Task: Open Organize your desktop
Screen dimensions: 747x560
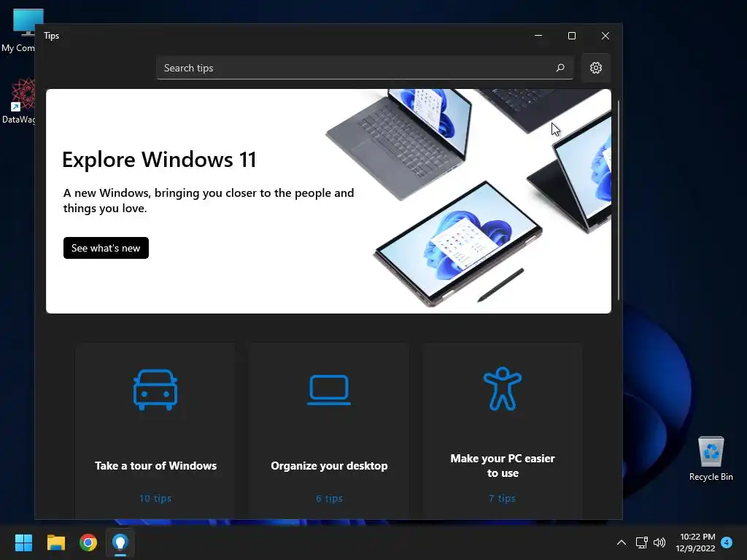Action: click(x=329, y=431)
